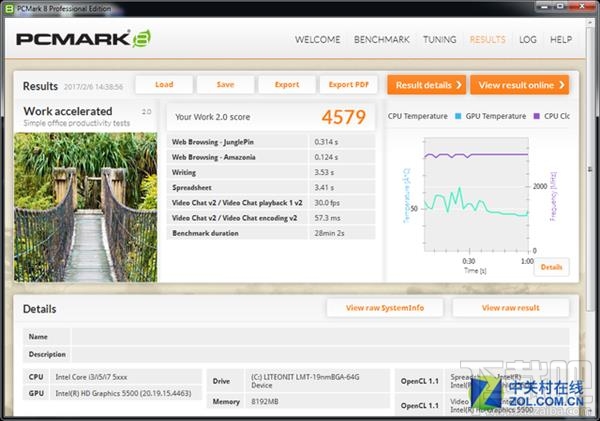Click the 0.314 s value
600x421 pixels.
pos(326,142)
